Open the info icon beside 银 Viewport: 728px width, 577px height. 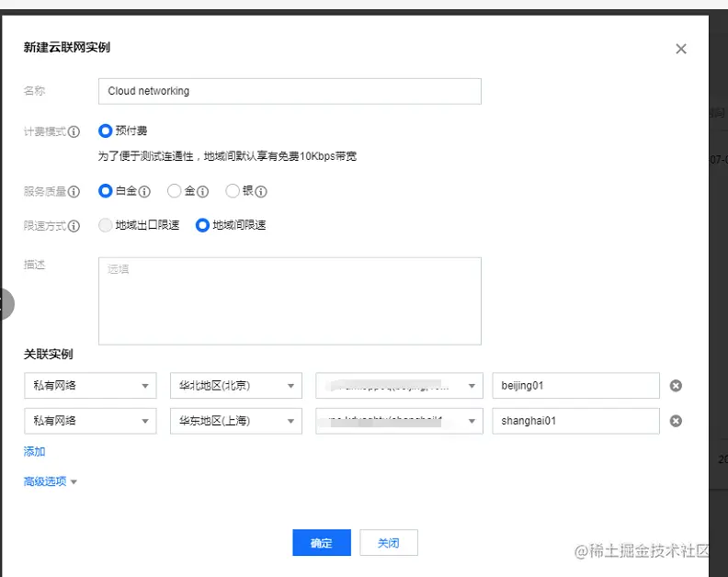click(x=261, y=192)
